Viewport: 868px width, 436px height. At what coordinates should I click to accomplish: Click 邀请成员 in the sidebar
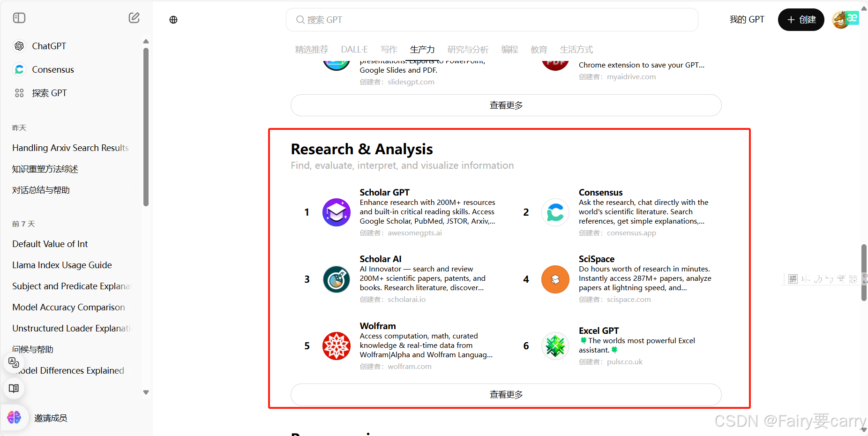point(51,418)
